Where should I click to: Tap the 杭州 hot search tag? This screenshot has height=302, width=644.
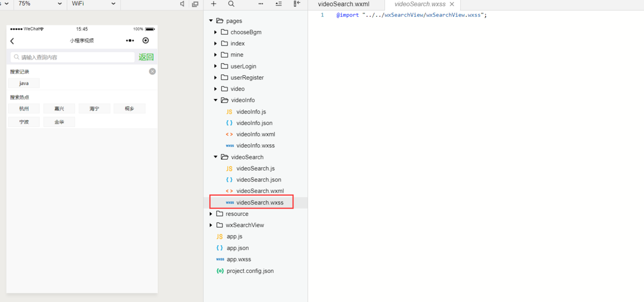[24, 108]
